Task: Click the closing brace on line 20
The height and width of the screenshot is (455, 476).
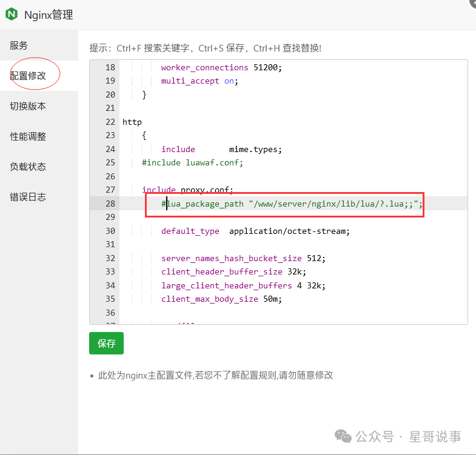Action: (144, 95)
